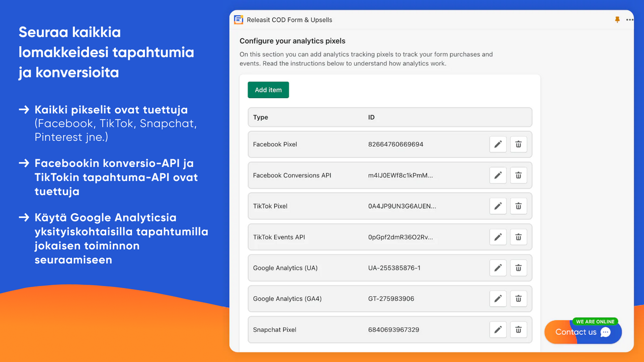Delete the Google Analytics (GA4) entry
The image size is (644, 362).
(518, 299)
